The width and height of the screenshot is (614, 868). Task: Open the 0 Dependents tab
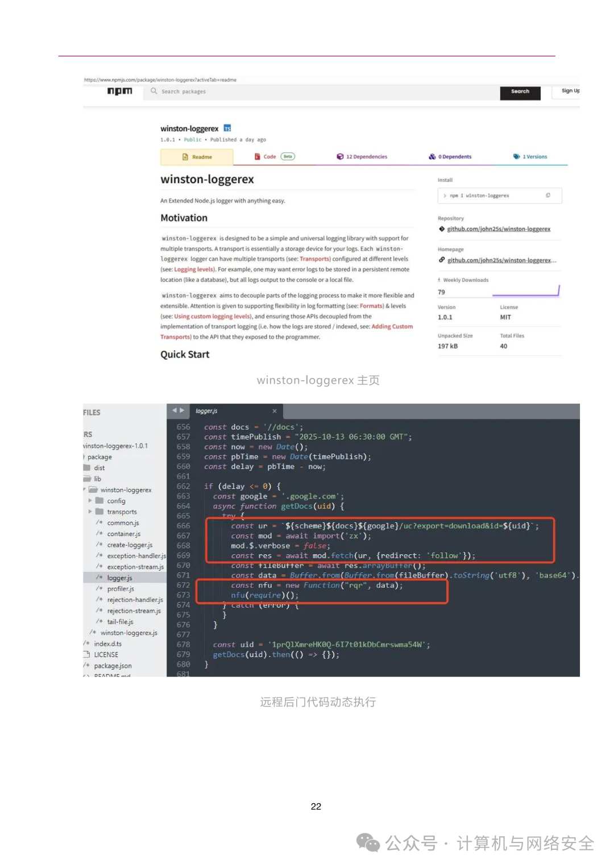point(450,157)
